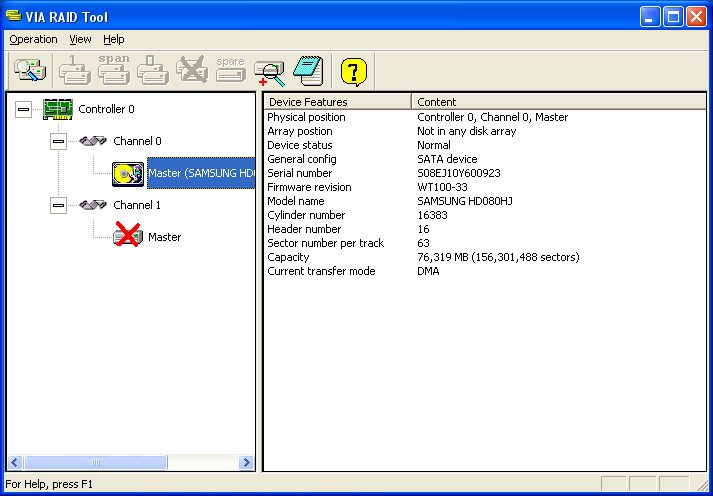Click the General config row label
The width and height of the screenshot is (713, 496).
point(302,159)
